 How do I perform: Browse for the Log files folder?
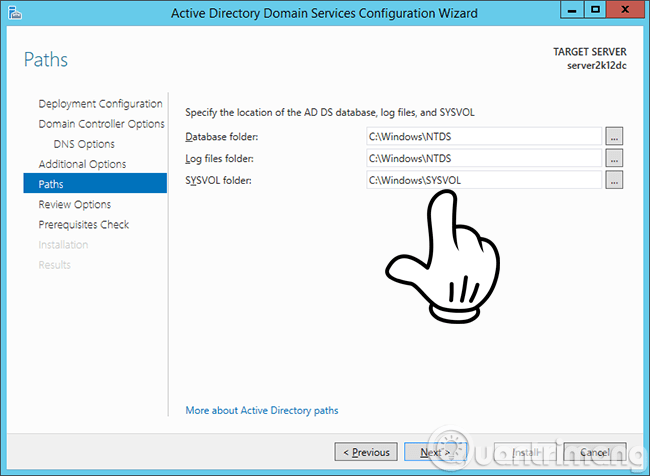[x=614, y=158]
